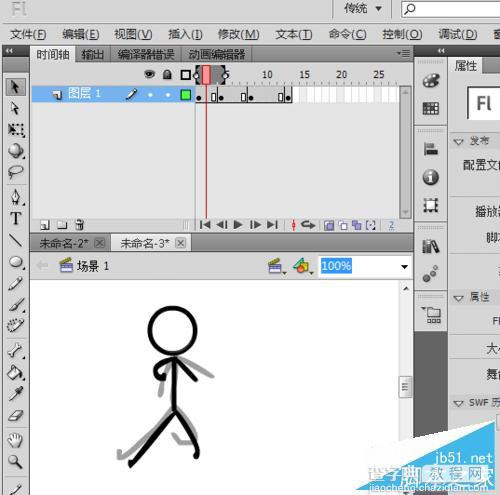
Task: Select the Lasso tool
Action: point(15,172)
